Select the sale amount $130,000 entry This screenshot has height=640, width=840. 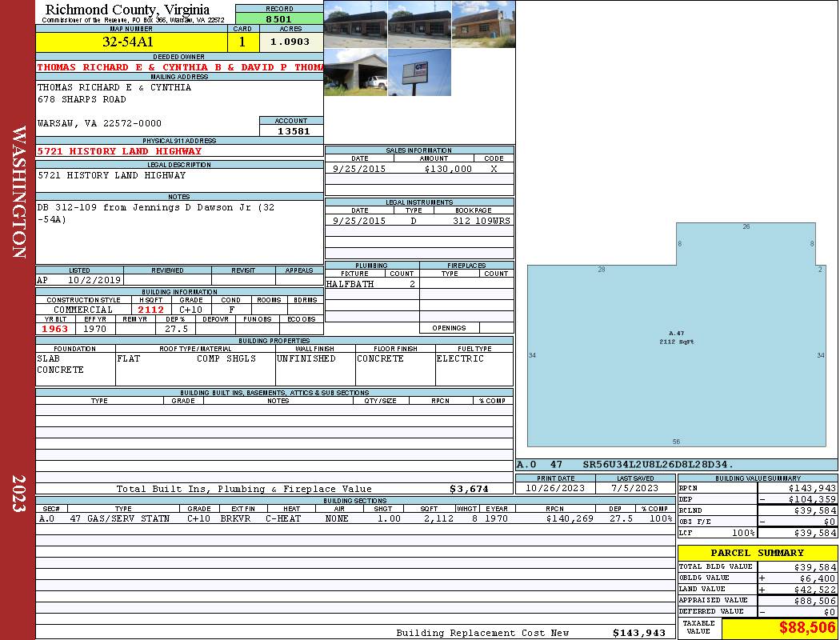tap(448, 169)
